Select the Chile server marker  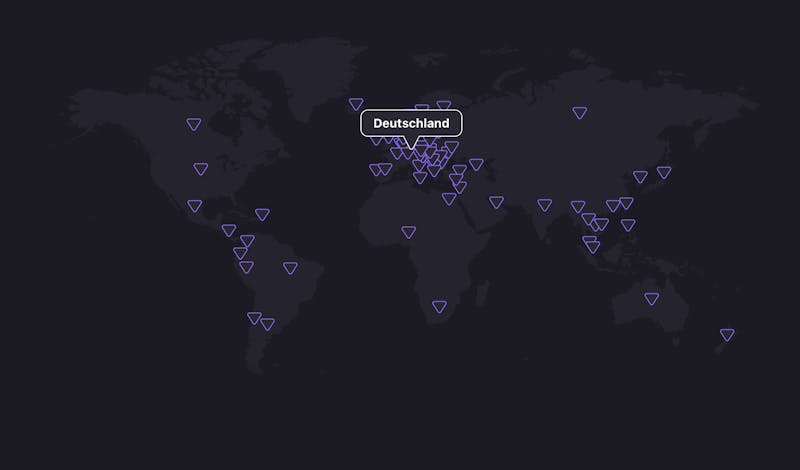coord(254,318)
